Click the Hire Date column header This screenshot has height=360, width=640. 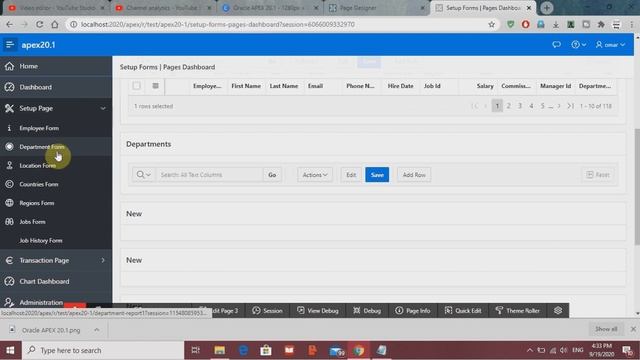point(400,86)
